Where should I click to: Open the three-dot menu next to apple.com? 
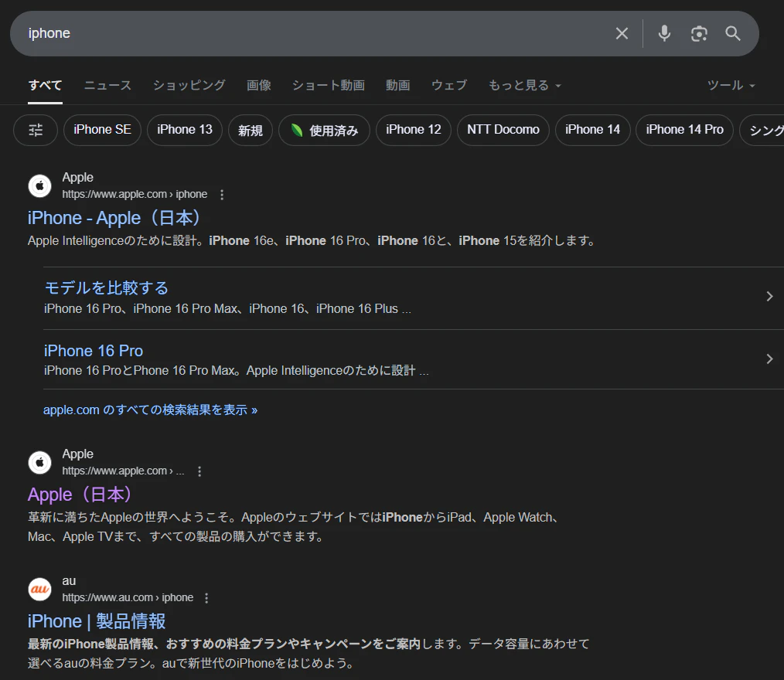click(222, 194)
